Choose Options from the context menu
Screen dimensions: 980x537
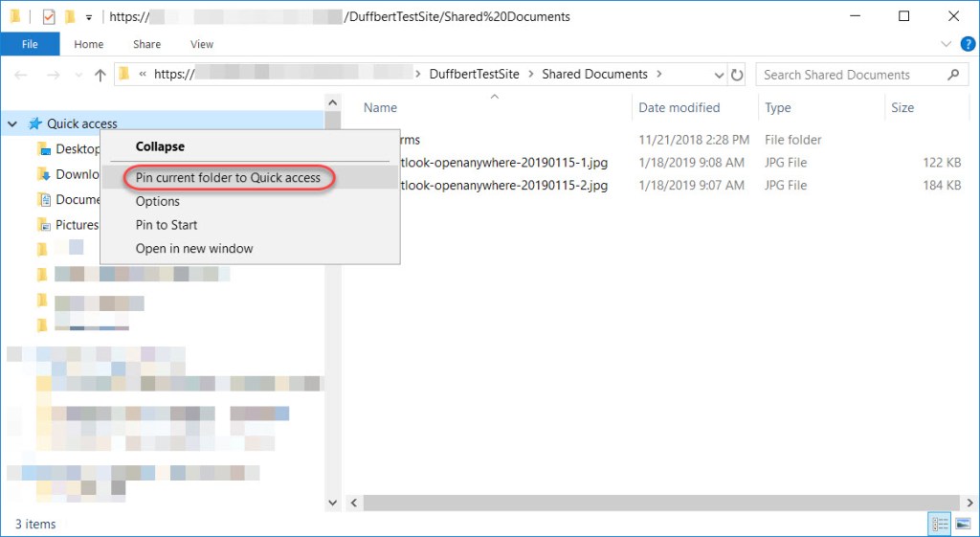click(250, 201)
